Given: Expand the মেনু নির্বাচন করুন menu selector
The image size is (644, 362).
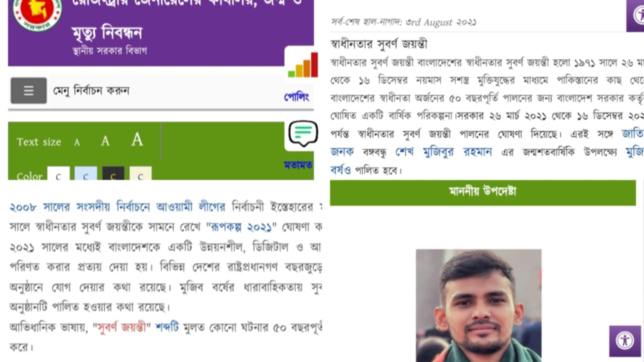Looking at the screenshot, I should click(x=91, y=91).
